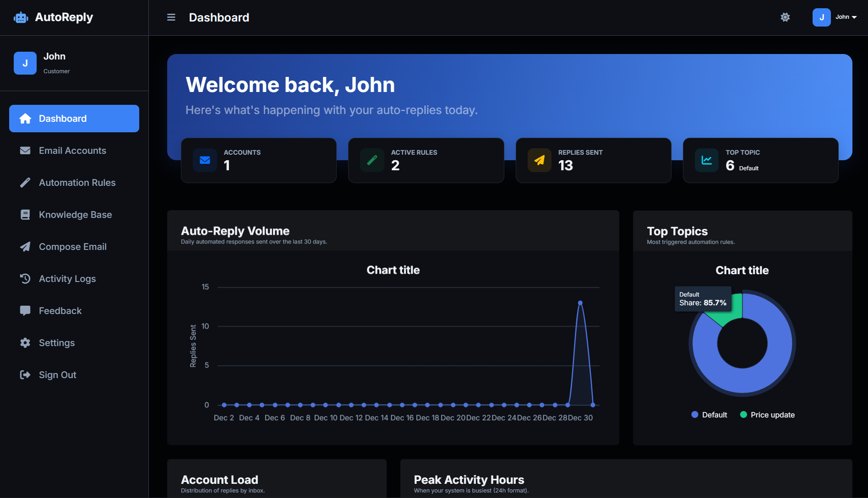This screenshot has height=498, width=868.
Task: Click the Feedback chat bubble icon
Action: click(26, 310)
